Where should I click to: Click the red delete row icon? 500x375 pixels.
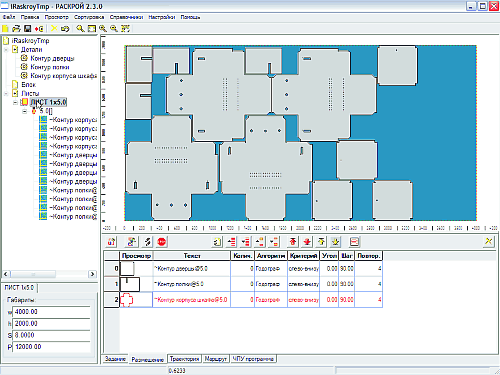pos(354,242)
